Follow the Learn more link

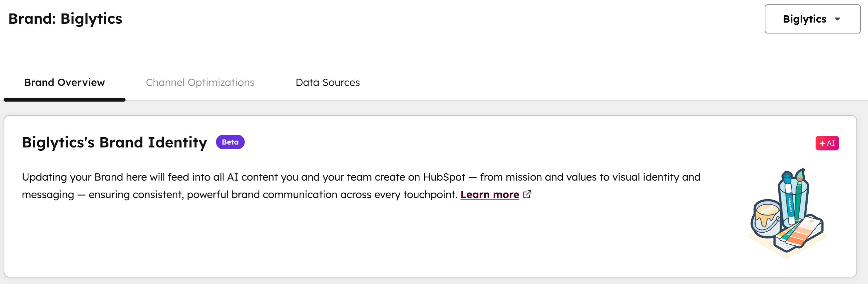(489, 195)
